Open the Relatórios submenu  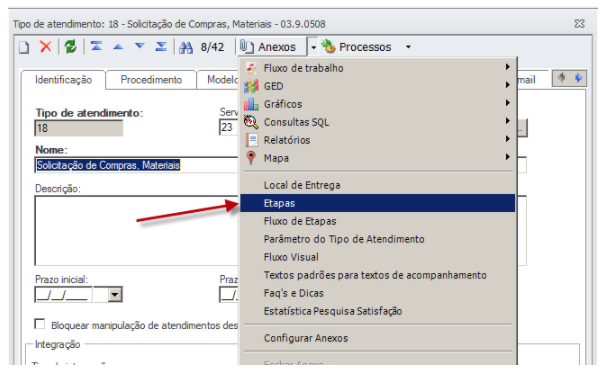[378, 140]
